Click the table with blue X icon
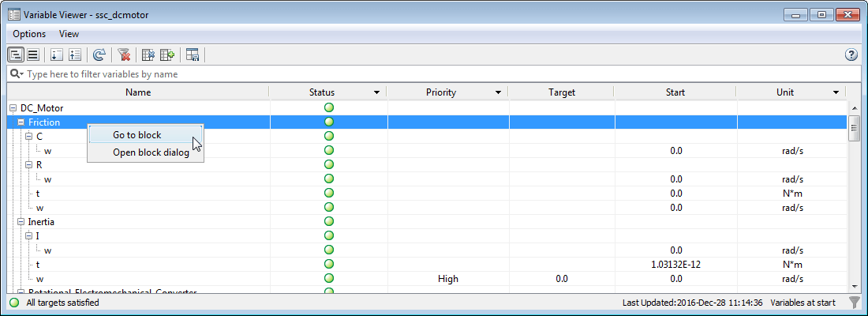The width and height of the screenshot is (868, 316). point(148,55)
